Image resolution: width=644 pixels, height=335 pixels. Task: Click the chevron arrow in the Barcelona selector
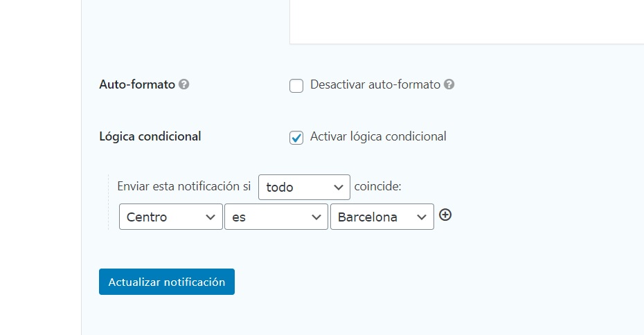[422, 217]
